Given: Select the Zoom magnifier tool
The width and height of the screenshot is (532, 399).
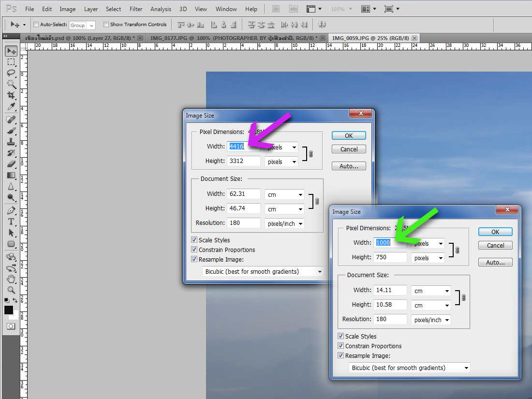Looking at the screenshot, I should point(11,290).
